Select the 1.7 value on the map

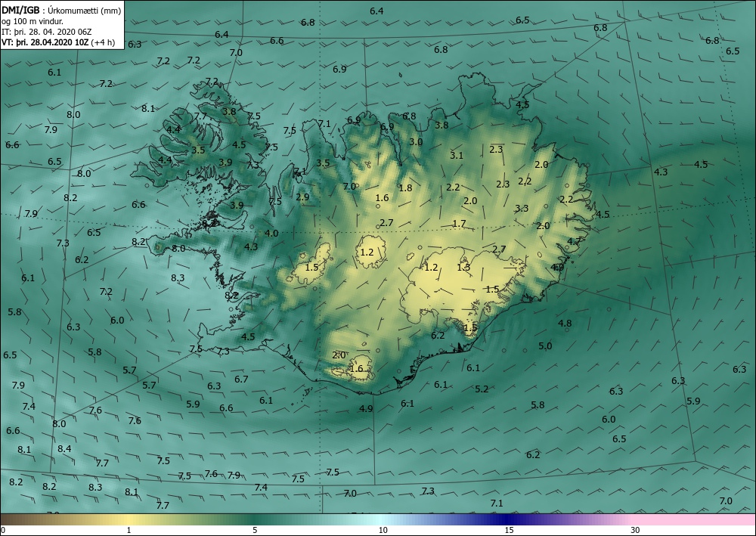coord(459,223)
